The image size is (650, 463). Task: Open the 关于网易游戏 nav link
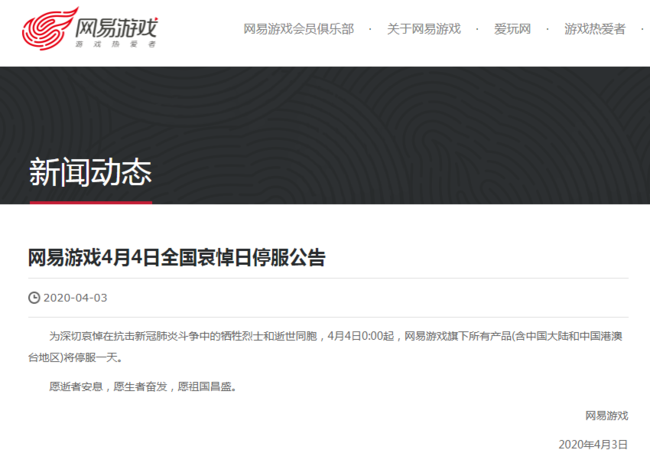pyautogui.click(x=424, y=29)
